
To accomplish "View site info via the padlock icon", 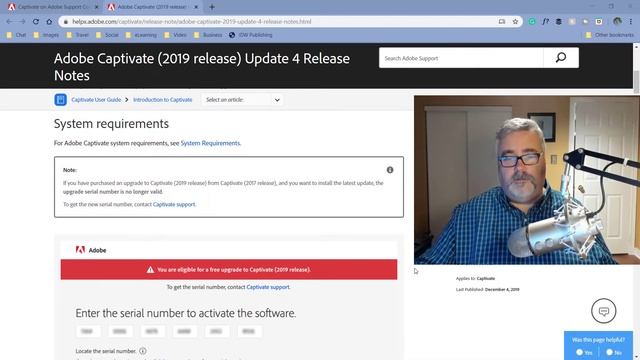I will (66, 22).
